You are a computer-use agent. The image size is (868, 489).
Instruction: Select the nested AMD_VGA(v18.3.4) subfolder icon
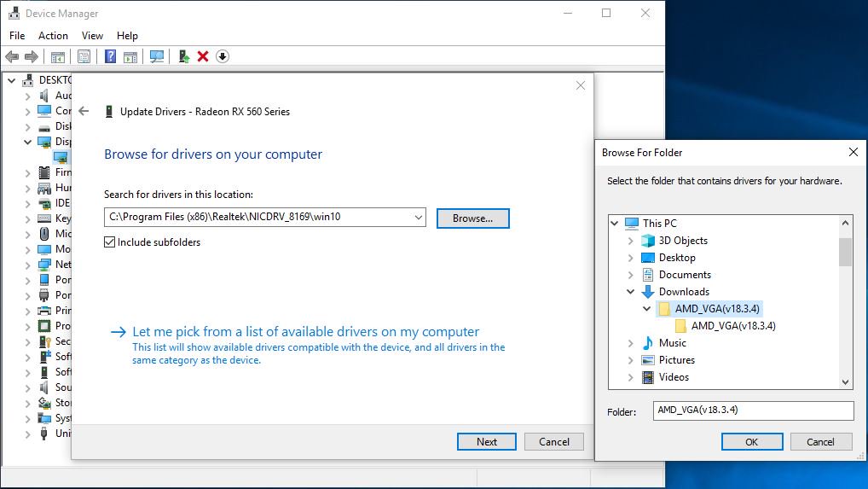680,326
